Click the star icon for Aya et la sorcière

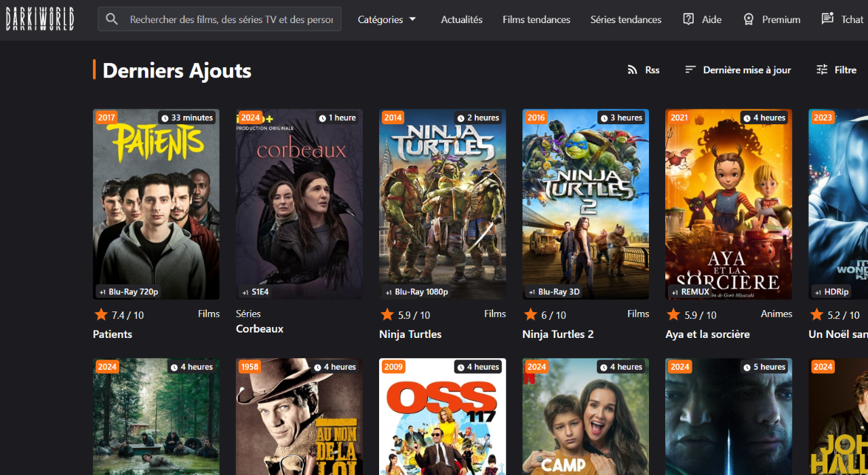point(673,314)
